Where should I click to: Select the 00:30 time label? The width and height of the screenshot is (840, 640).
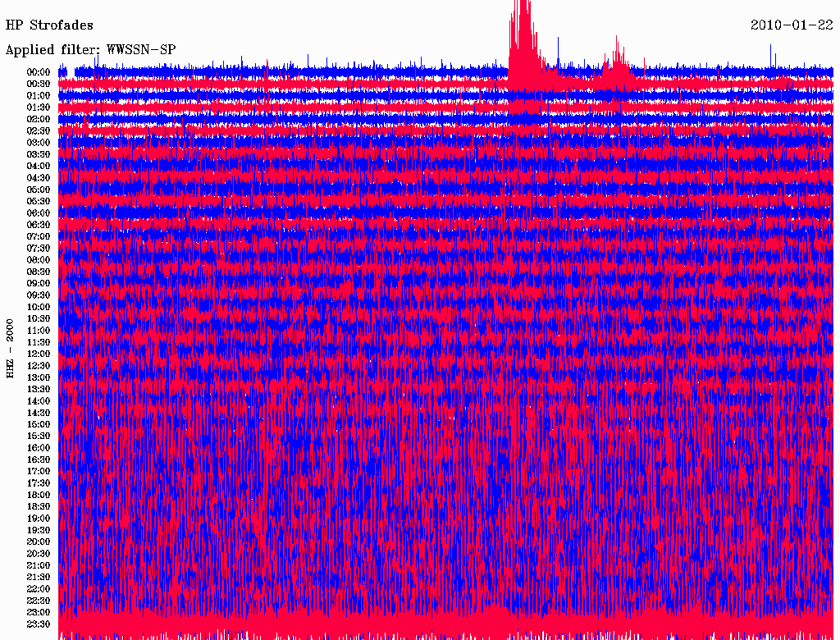tap(39, 85)
